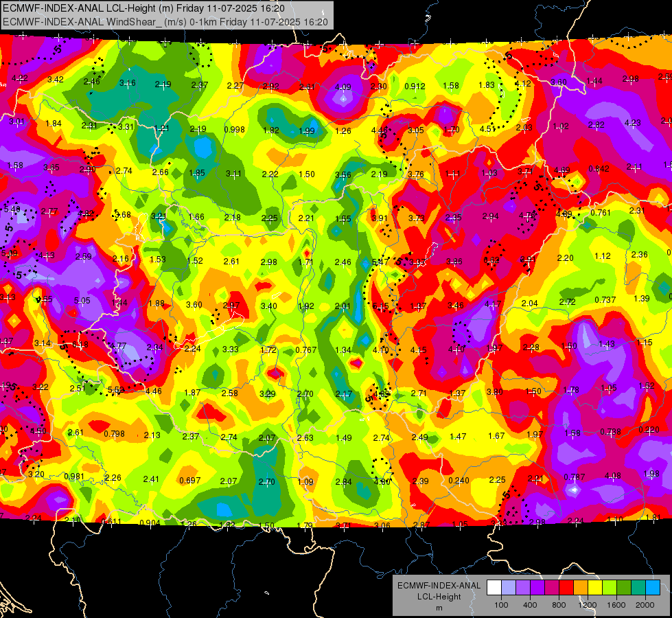Click the wind shear value 0.798
This screenshot has height=618, width=672.
coord(115,433)
